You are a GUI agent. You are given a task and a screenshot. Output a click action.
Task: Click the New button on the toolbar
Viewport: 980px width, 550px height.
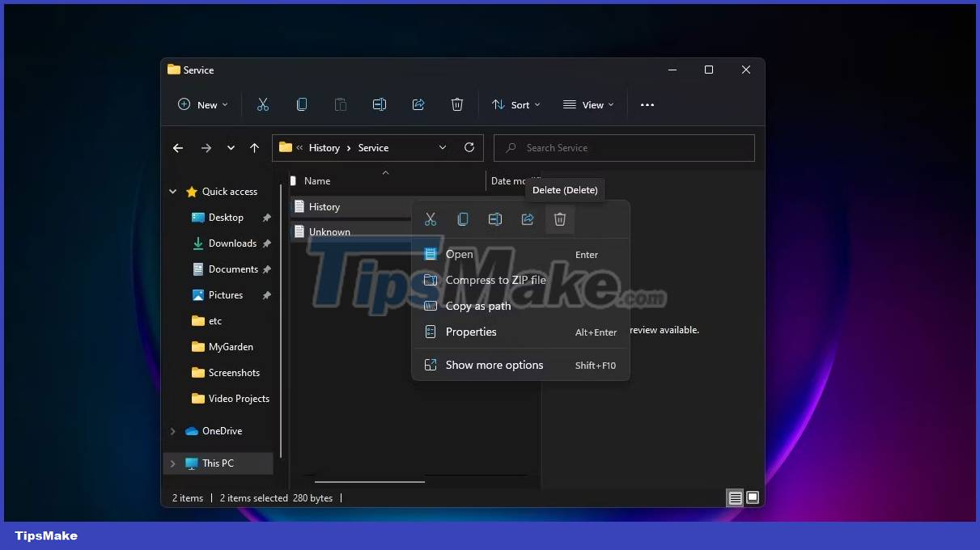pyautogui.click(x=202, y=104)
